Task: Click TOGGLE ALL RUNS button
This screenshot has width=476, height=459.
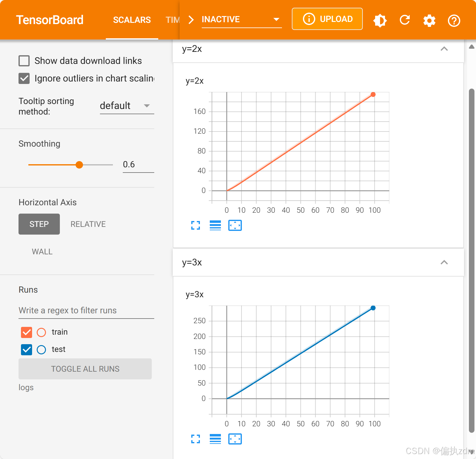Action: tap(85, 369)
